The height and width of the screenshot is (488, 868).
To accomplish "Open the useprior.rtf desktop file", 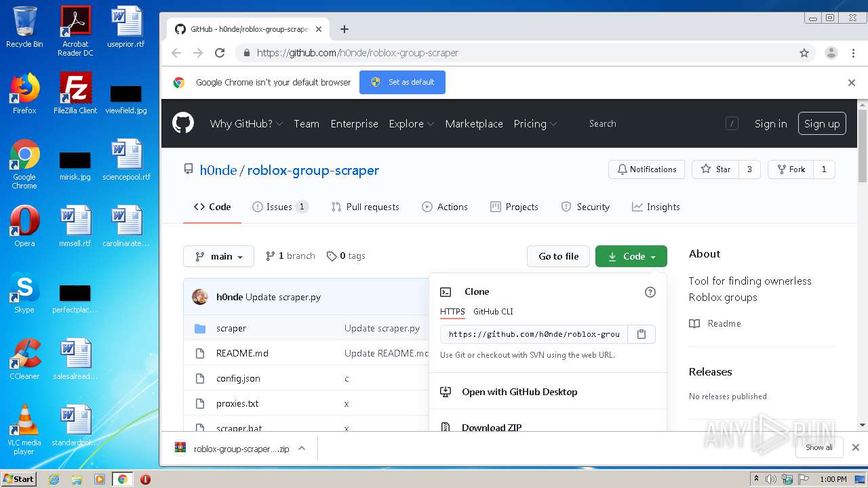I will [126, 27].
